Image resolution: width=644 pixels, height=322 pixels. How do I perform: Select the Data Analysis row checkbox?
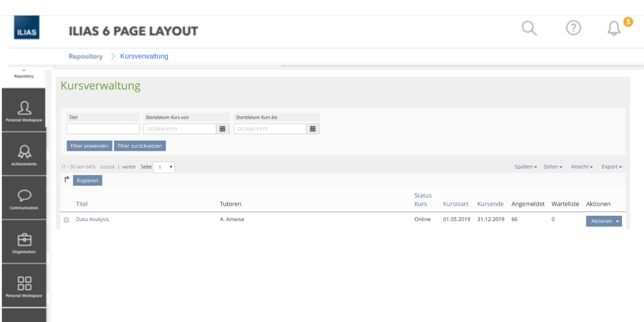click(67, 220)
